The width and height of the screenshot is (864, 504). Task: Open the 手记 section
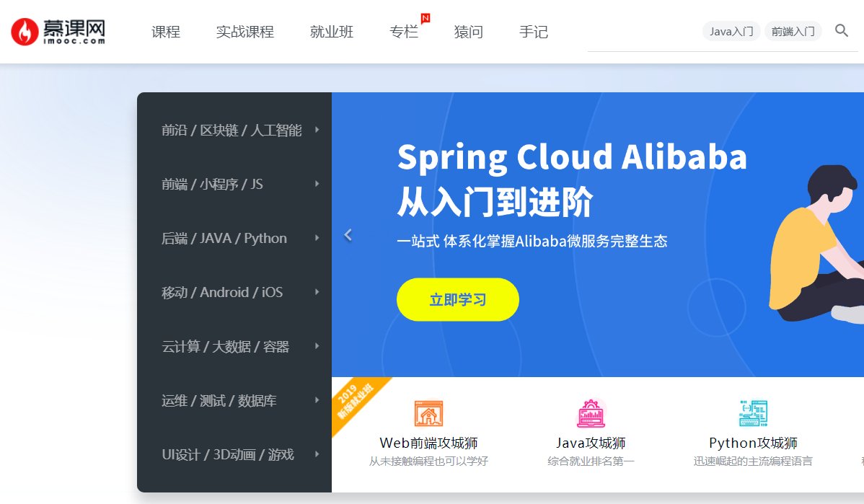click(x=533, y=32)
